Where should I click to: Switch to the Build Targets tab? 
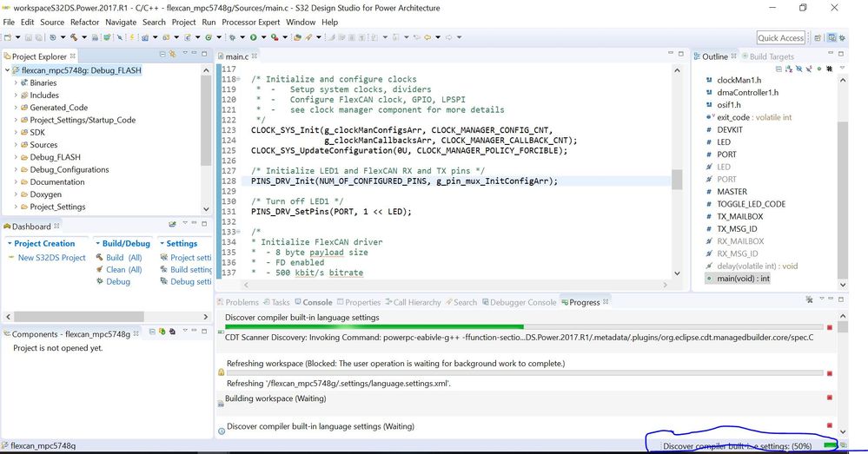click(x=767, y=56)
